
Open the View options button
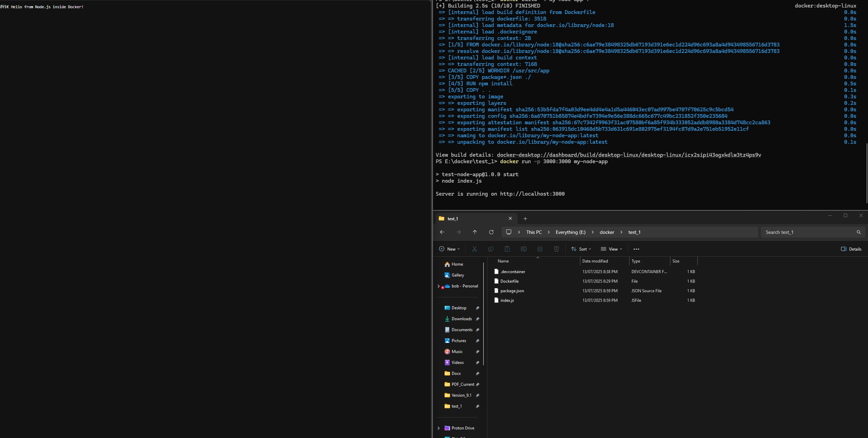point(611,249)
